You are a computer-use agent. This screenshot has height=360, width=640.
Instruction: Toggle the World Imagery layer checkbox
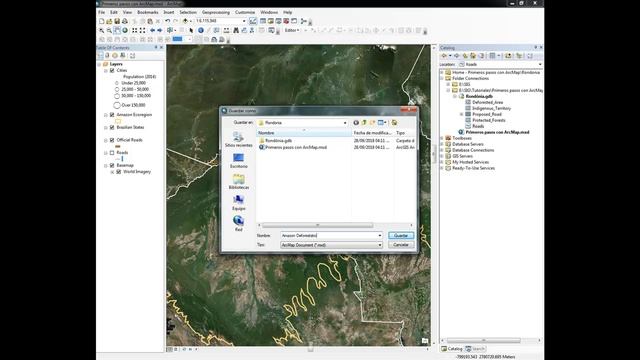119,172
